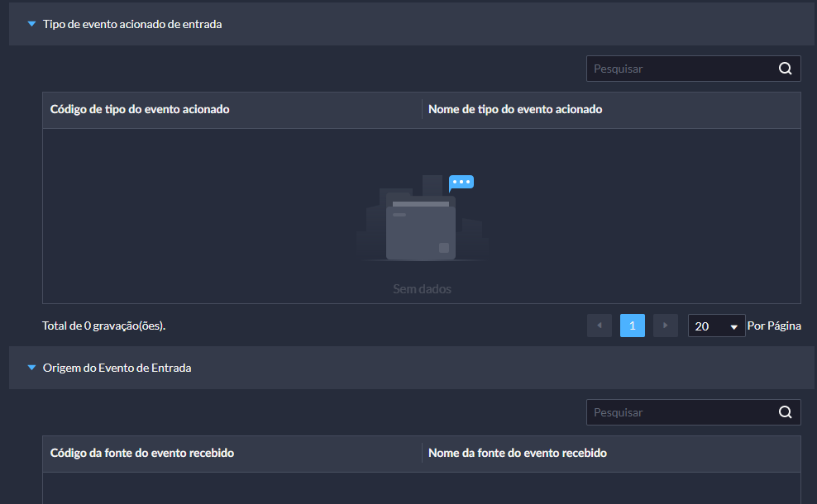This screenshot has height=504, width=817.
Task: Collapse the Tipo de evento acionado de entrada section
Action: click(31, 24)
